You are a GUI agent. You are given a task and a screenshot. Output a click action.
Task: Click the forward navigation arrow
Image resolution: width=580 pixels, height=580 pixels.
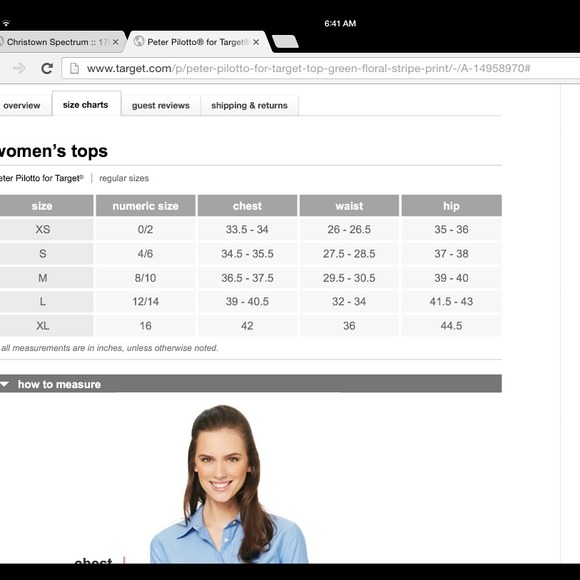pos(19,68)
